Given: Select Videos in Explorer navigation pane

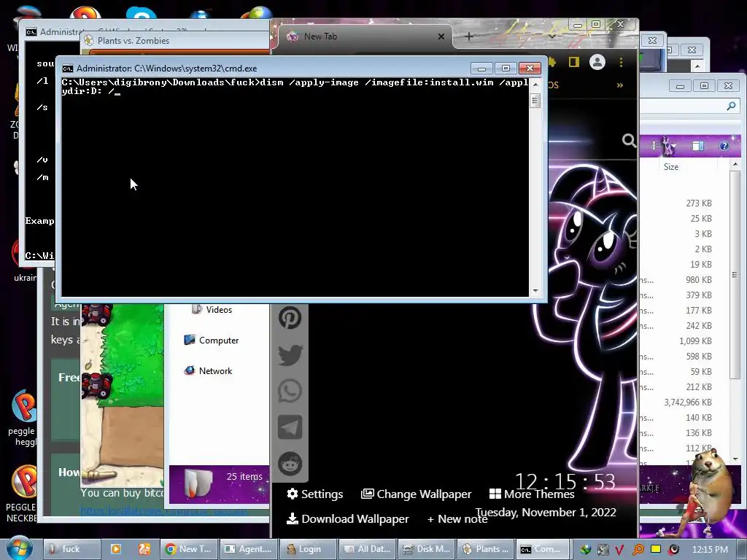Looking at the screenshot, I should click(212, 309).
